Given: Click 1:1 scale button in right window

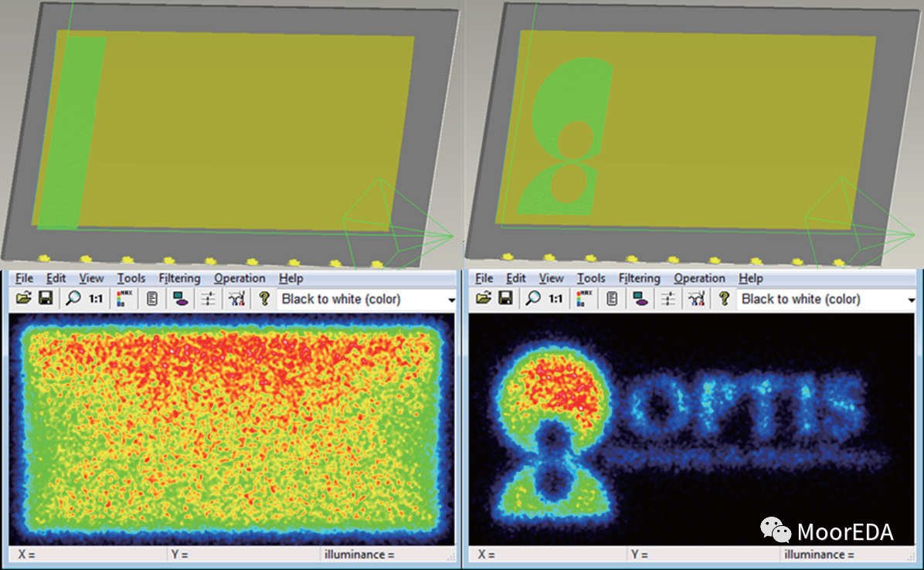Looking at the screenshot, I should click(x=555, y=299).
